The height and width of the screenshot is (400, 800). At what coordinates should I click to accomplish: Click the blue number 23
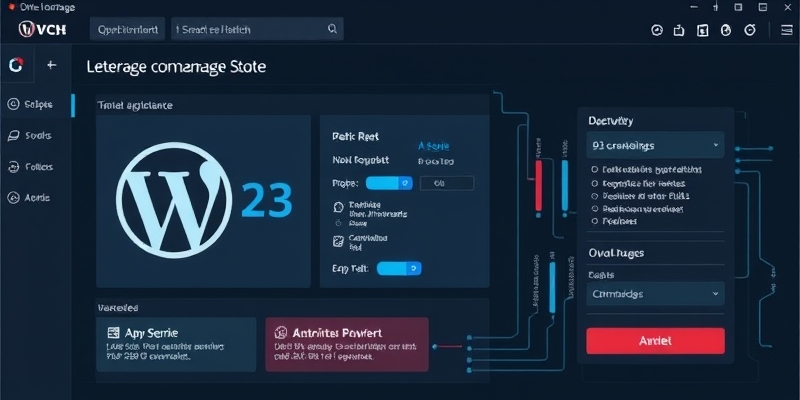(x=266, y=201)
